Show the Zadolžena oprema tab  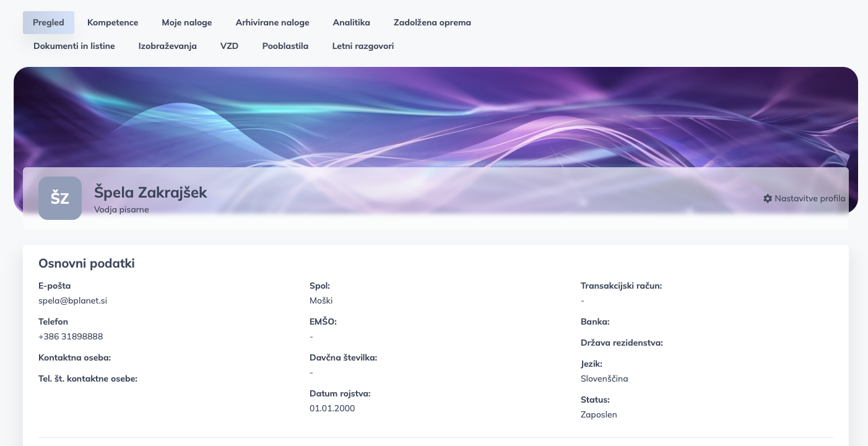point(432,22)
